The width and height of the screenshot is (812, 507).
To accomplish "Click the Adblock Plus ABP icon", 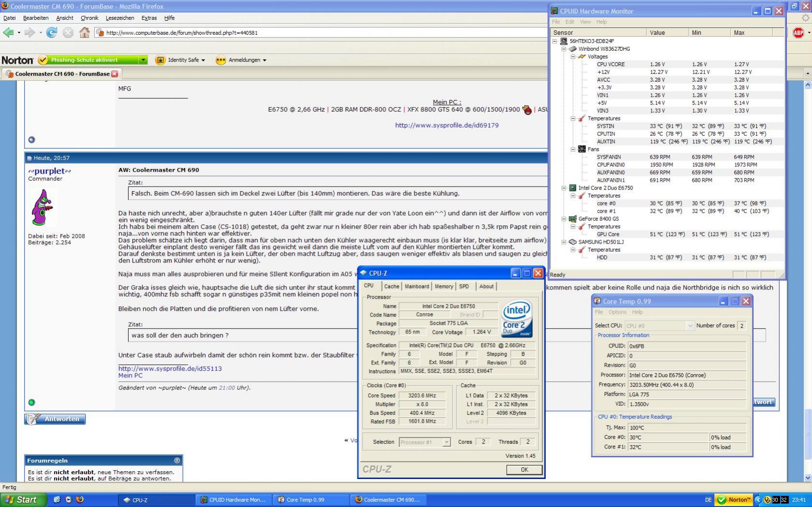I will point(798,32).
